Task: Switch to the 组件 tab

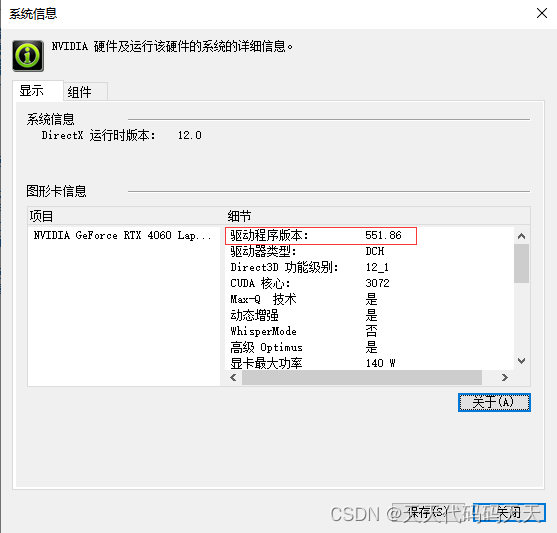Action: (x=80, y=92)
